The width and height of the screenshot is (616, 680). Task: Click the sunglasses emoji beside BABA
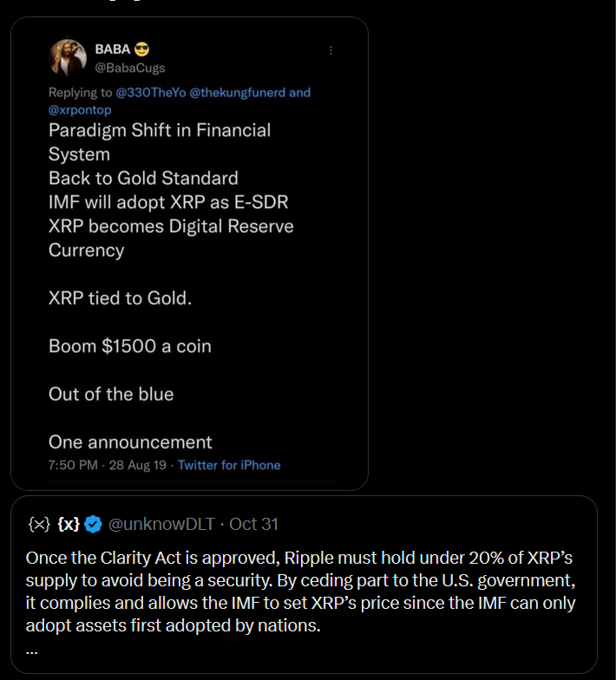tap(141, 49)
